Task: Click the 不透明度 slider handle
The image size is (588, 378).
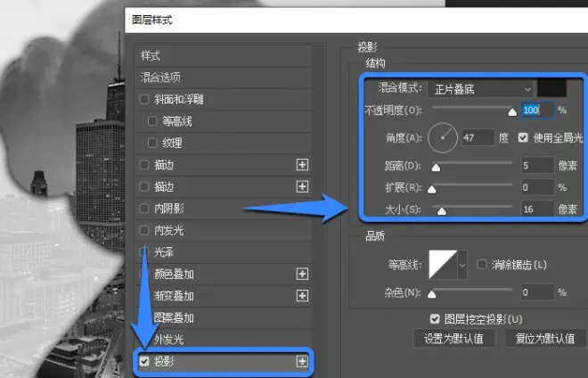Action: point(512,111)
